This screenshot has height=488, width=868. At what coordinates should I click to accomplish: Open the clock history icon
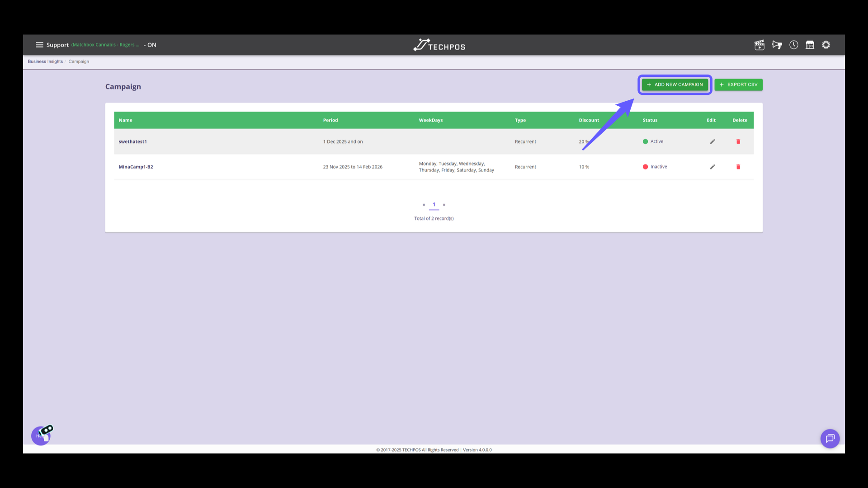tap(794, 45)
